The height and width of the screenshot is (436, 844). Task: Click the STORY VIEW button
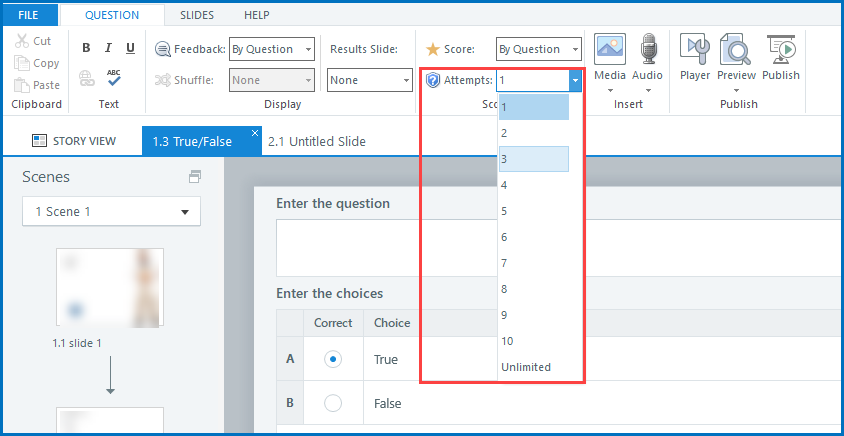73,141
